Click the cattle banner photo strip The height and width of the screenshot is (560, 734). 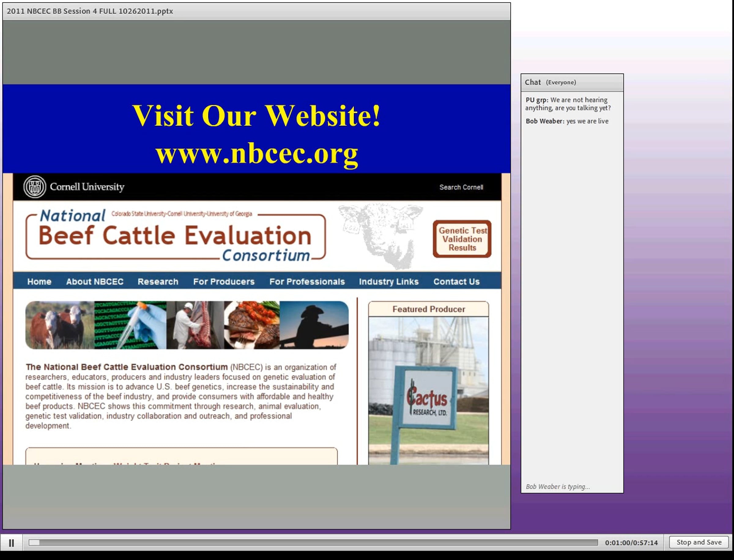tap(187, 325)
